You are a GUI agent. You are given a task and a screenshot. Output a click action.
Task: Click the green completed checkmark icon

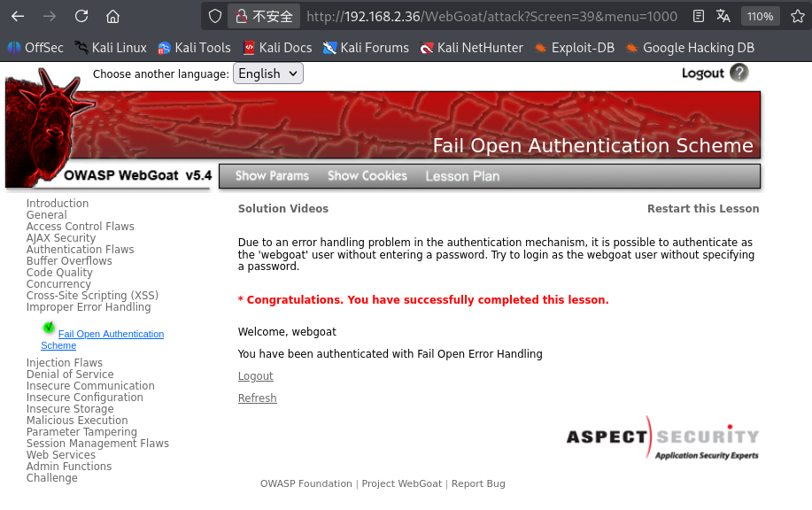click(49, 328)
